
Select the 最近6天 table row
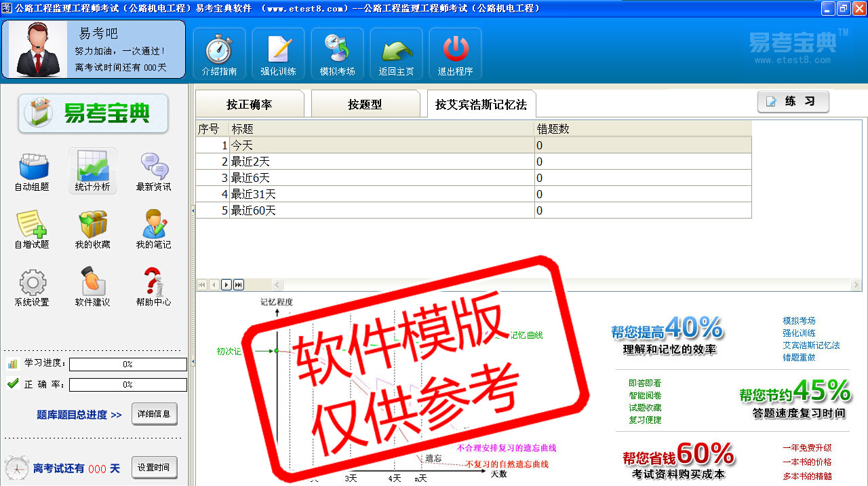380,178
